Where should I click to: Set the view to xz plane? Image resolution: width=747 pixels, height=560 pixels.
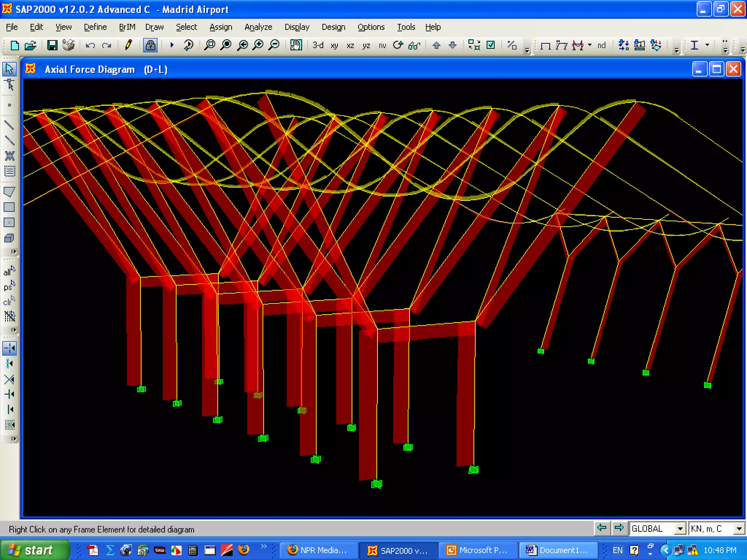350,46
